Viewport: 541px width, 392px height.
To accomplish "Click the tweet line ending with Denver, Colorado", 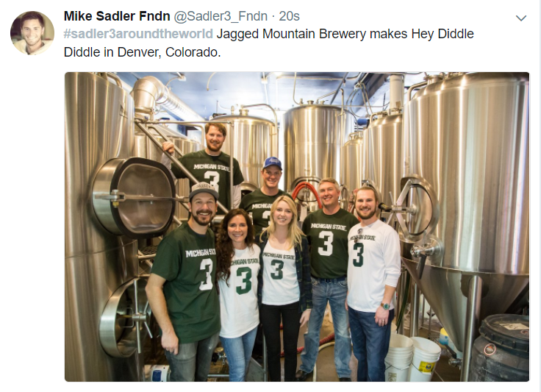I will coord(142,52).
